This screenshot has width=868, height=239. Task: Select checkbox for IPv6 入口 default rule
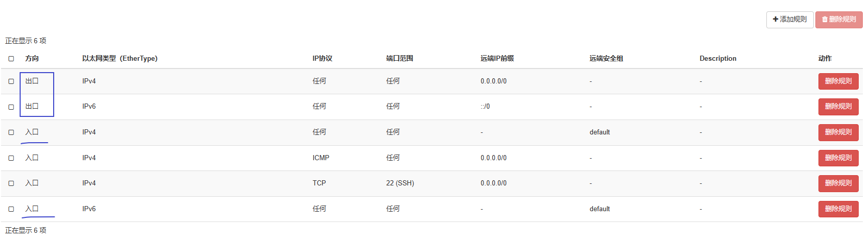click(11, 209)
